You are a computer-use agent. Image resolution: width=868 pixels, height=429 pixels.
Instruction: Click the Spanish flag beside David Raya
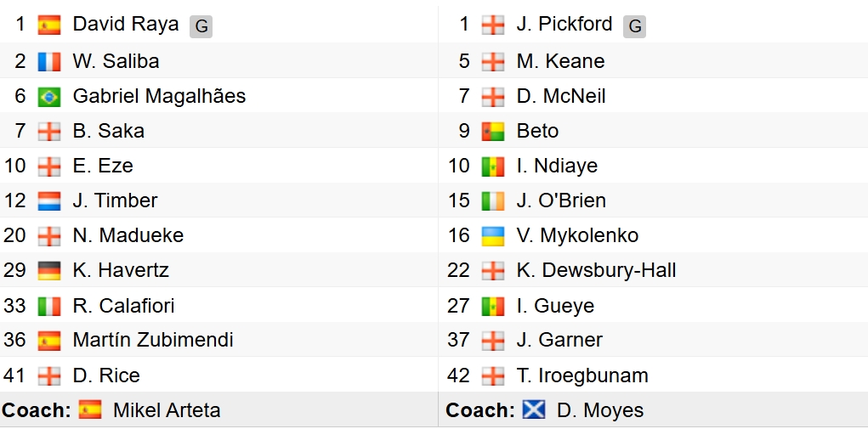click(x=49, y=25)
